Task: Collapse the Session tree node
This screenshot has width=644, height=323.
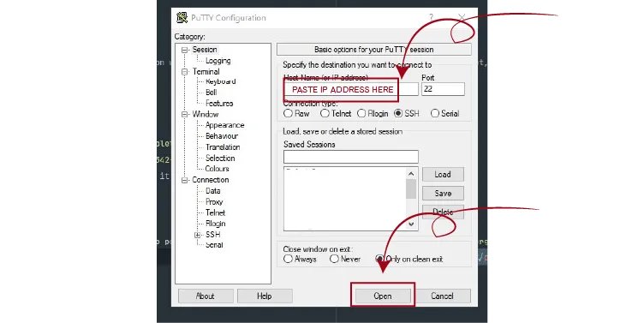Action: click(184, 50)
